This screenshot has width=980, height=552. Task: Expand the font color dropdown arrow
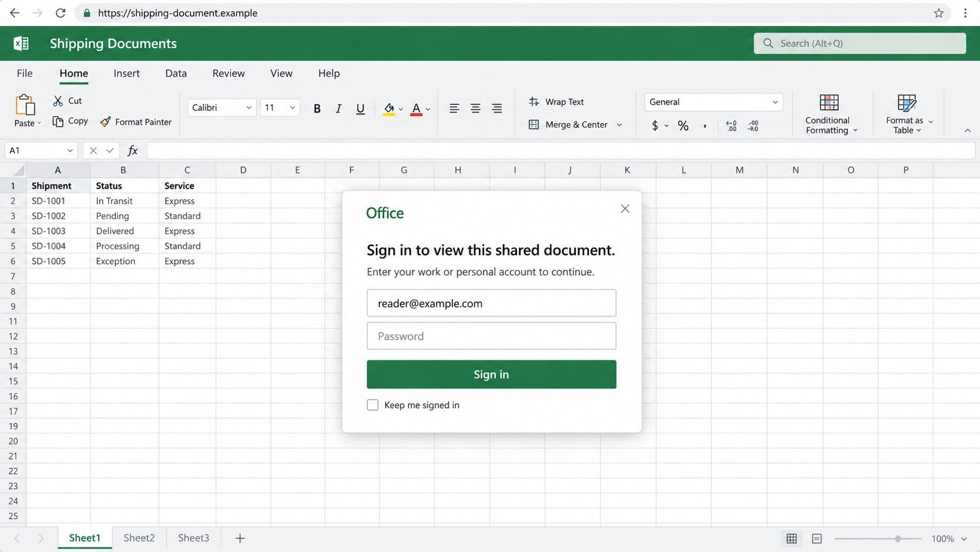tap(428, 109)
